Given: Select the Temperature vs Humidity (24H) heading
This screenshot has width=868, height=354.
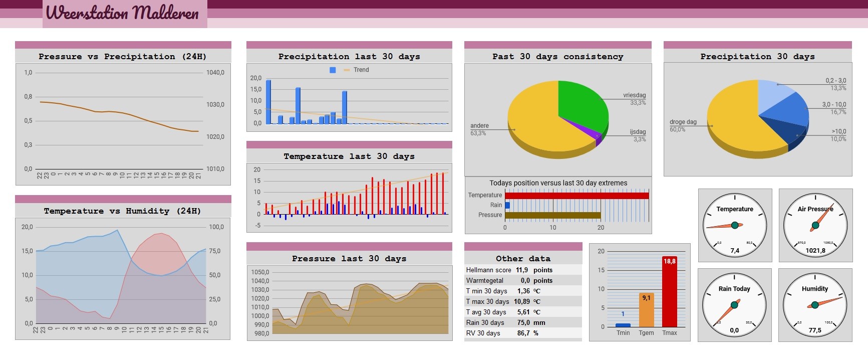Looking at the screenshot, I should 123,211.
